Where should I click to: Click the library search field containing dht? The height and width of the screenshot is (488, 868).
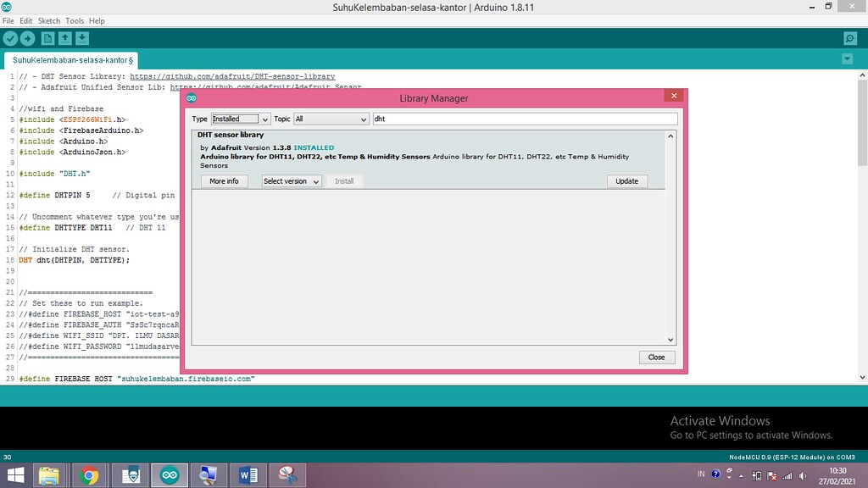[525, 119]
